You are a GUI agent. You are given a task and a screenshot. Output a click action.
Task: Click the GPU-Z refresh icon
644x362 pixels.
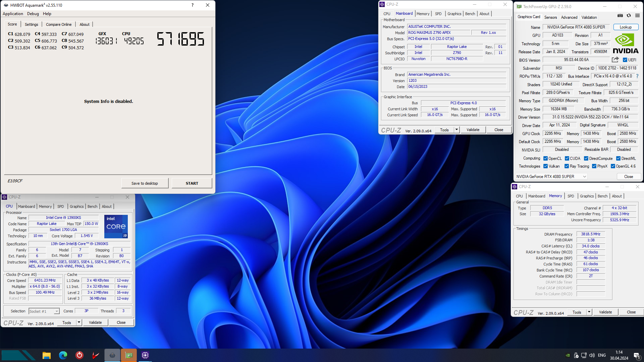point(629,16)
